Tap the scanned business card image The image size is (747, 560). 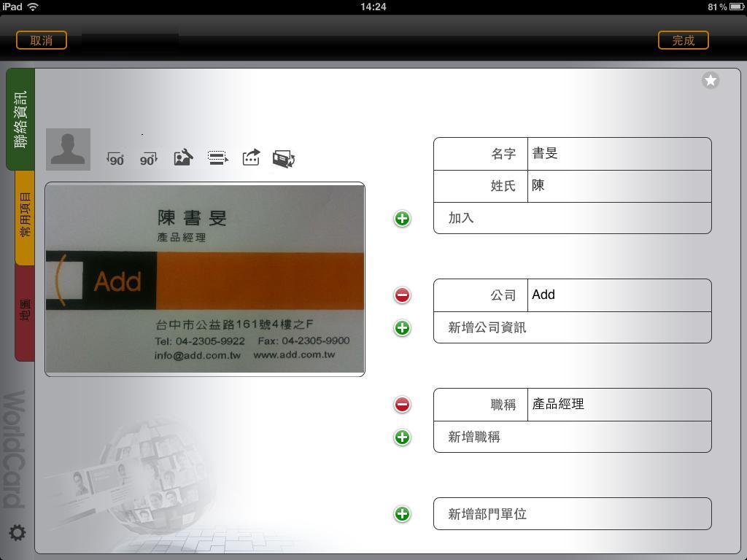click(x=205, y=279)
